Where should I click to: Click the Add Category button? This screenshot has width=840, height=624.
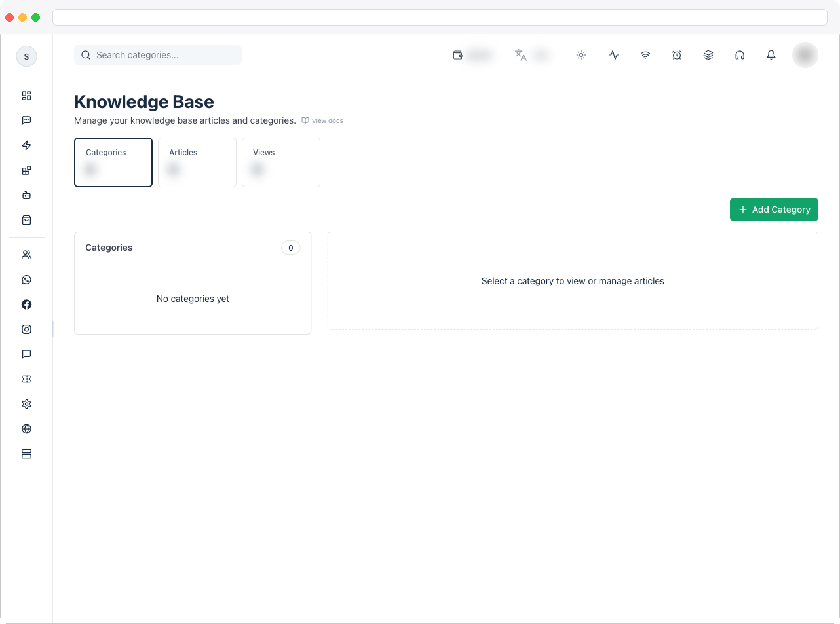[x=774, y=210]
